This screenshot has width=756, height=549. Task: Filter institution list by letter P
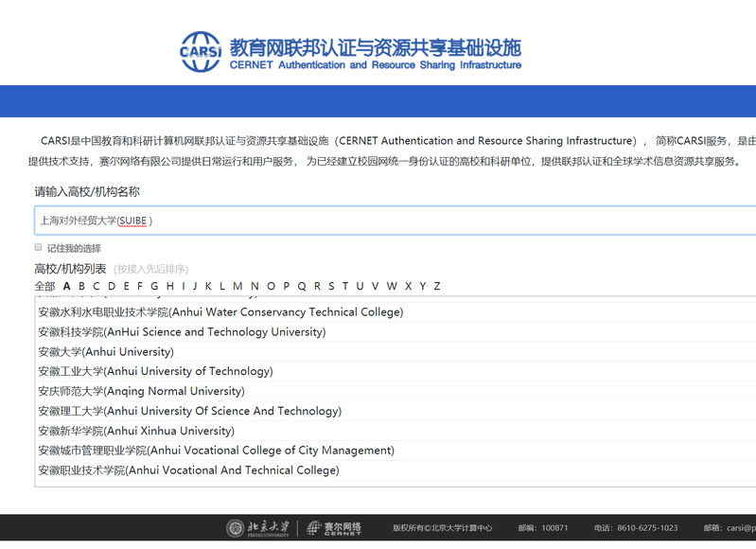[x=287, y=286]
